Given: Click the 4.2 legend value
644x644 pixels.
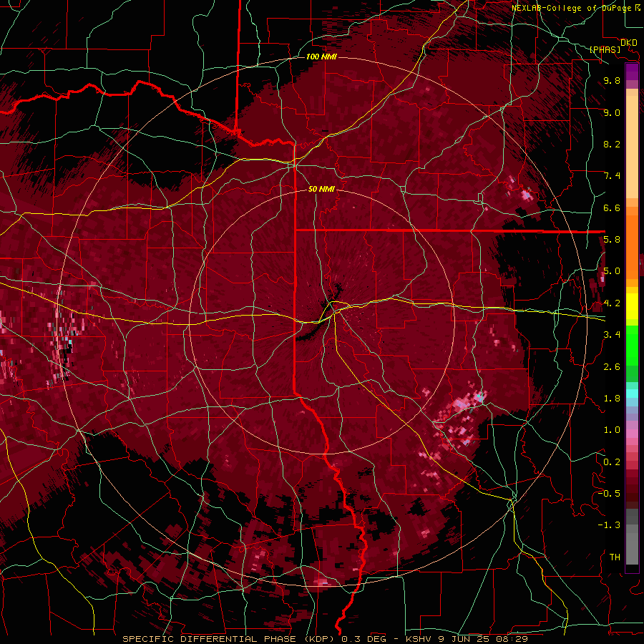Looking at the screenshot, I should pos(612,303).
